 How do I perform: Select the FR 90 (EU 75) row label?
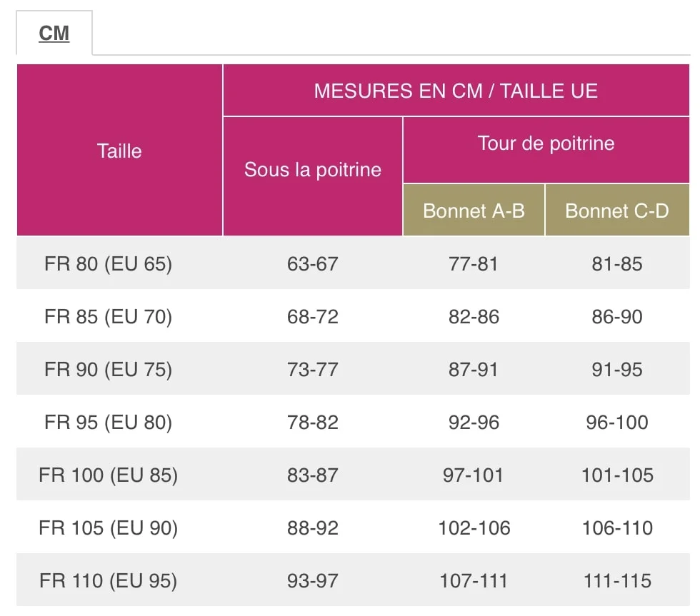108,369
